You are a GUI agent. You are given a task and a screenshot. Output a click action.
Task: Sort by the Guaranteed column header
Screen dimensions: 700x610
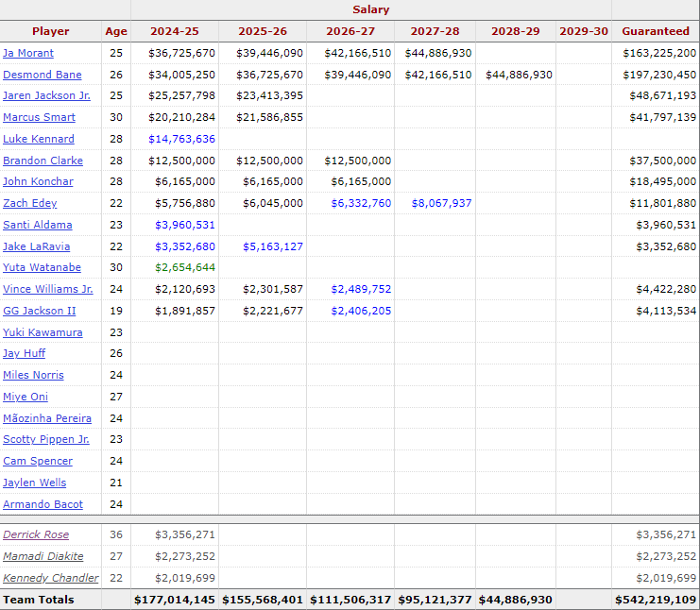[656, 31]
